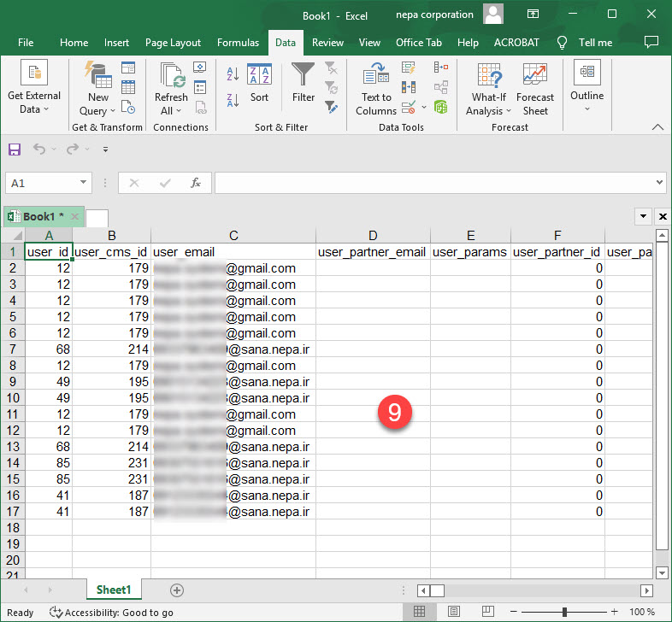Click the zoom in plus button
The width and height of the screenshot is (672, 622).
[x=614, y=612]
